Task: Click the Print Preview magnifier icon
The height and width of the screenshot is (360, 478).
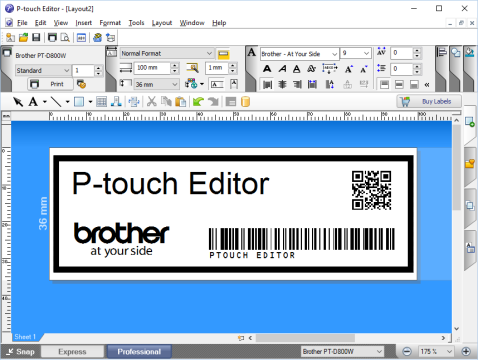Action: click(x=65, y=38)
